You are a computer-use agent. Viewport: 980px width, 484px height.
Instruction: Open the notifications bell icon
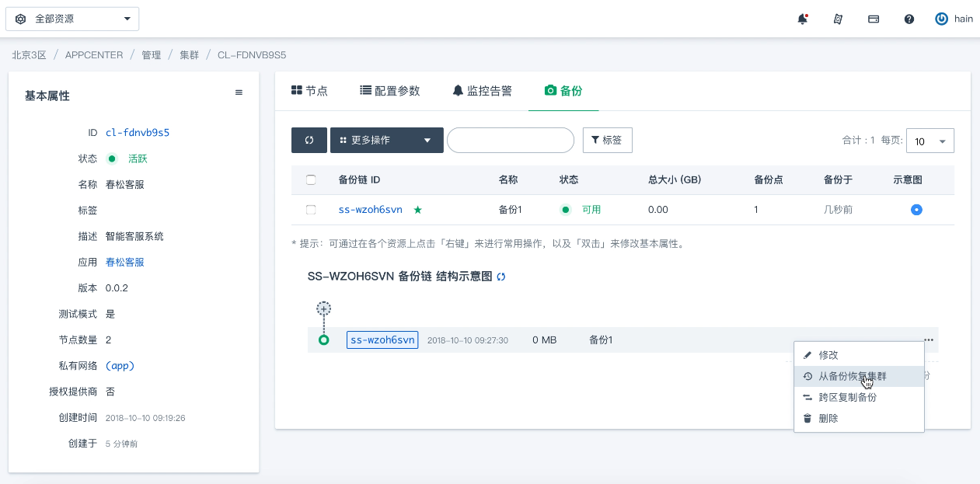[x=803, y=19]
